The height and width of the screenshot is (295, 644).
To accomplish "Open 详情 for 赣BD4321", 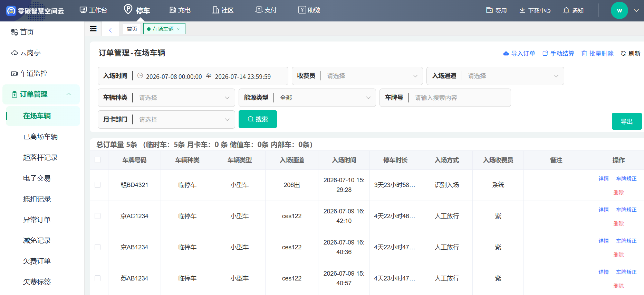I will click(x=604, y=178).
